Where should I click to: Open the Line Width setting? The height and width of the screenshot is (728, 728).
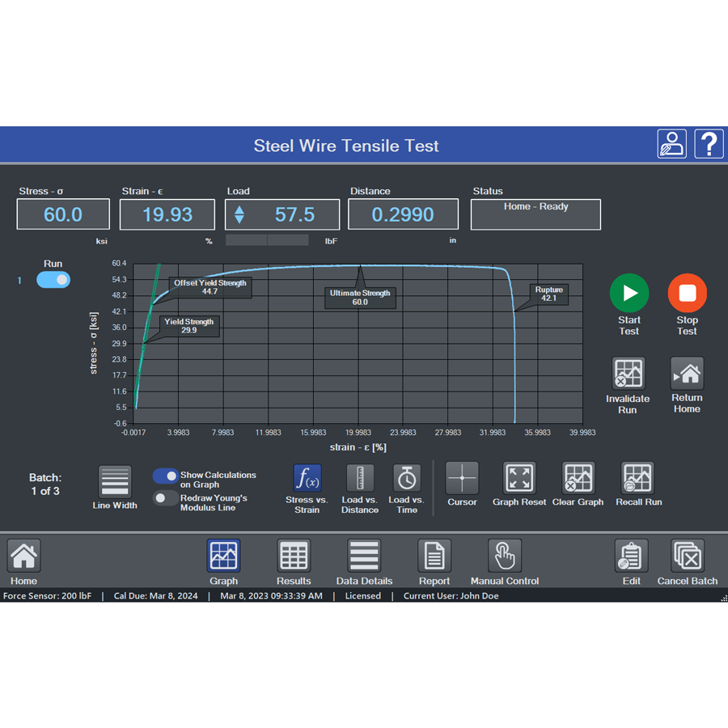[115, 481]
